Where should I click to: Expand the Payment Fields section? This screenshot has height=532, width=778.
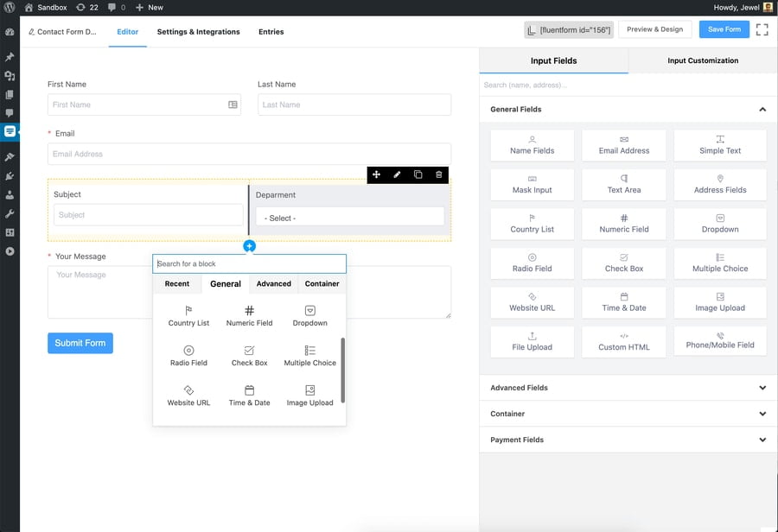coord(628,440)
